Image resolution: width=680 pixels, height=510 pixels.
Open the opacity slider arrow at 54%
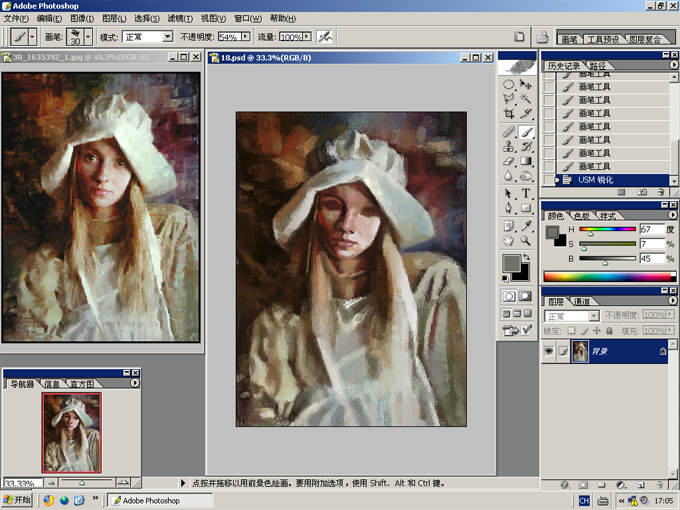246,36
